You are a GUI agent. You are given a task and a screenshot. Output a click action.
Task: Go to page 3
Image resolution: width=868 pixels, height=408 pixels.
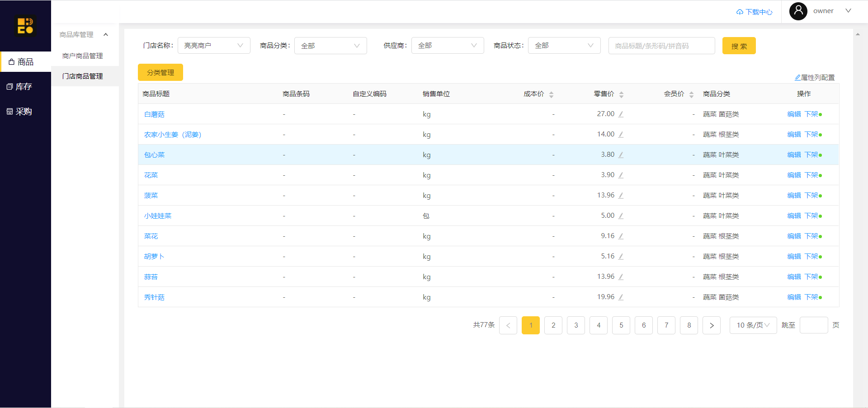pyautogui.click(x=576, y=325)
